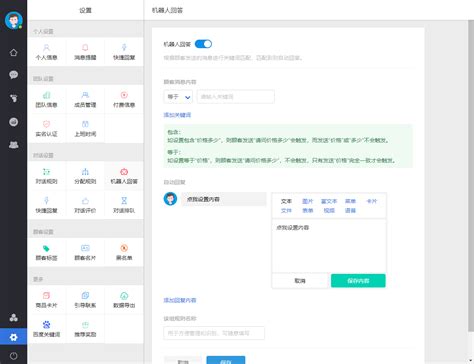This screenshot has height=364, width=474.
Task: Select the 视频 video reply type tab
Action: click(x=329, y=211)
